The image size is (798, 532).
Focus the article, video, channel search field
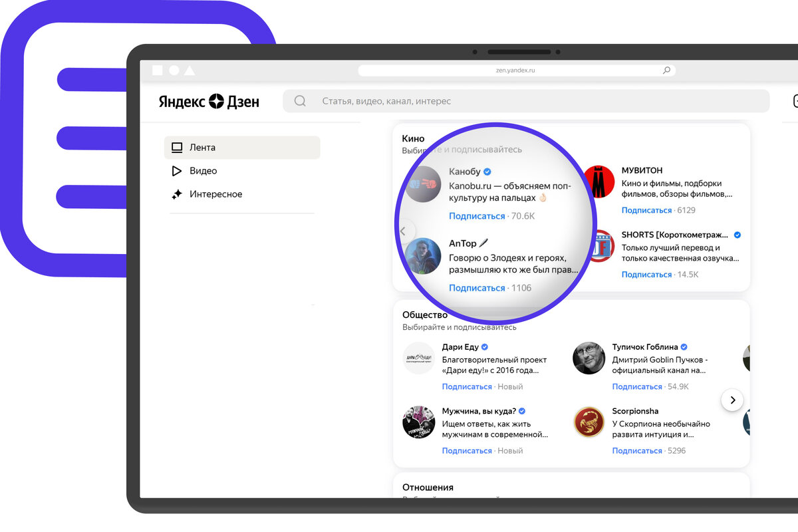pos(525,101)
